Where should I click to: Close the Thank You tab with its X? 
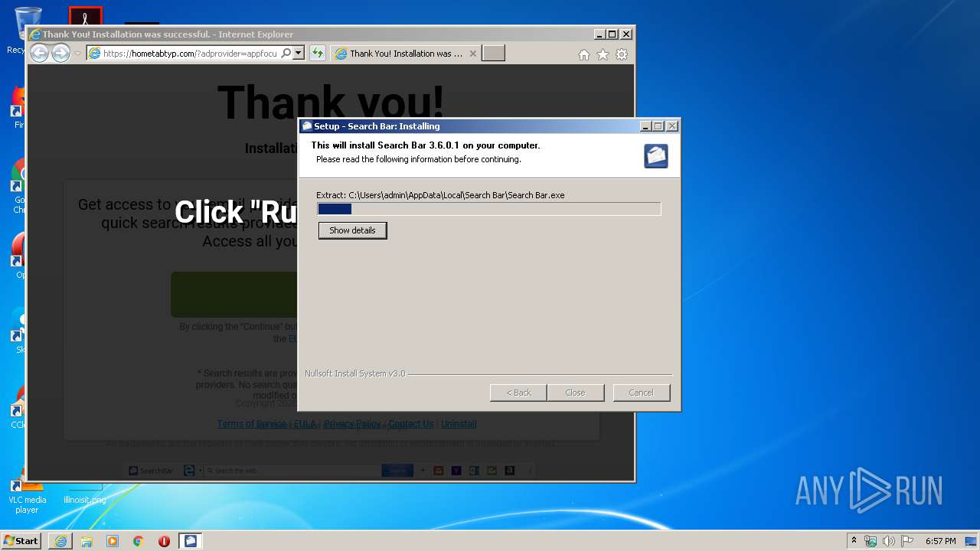point(473,54)
